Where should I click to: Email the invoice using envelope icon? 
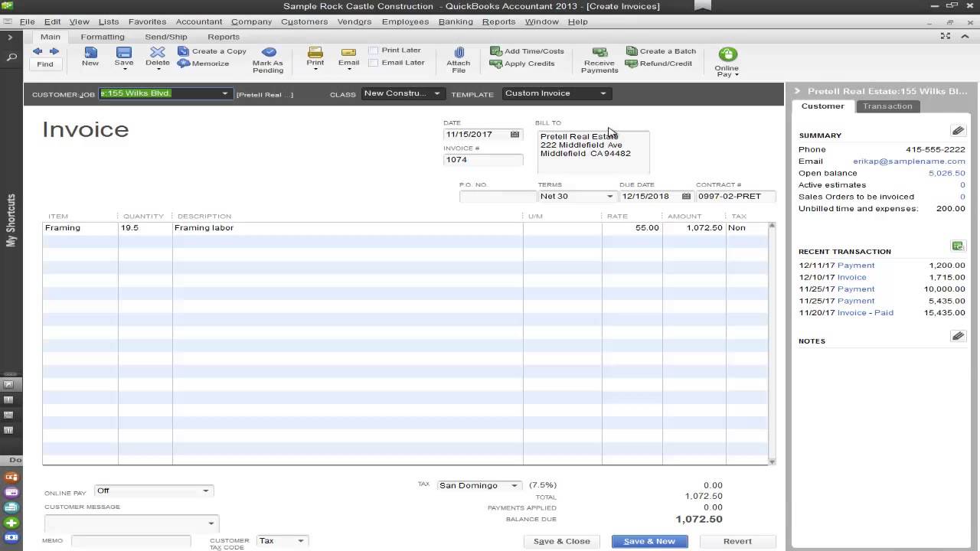(348, 53)
